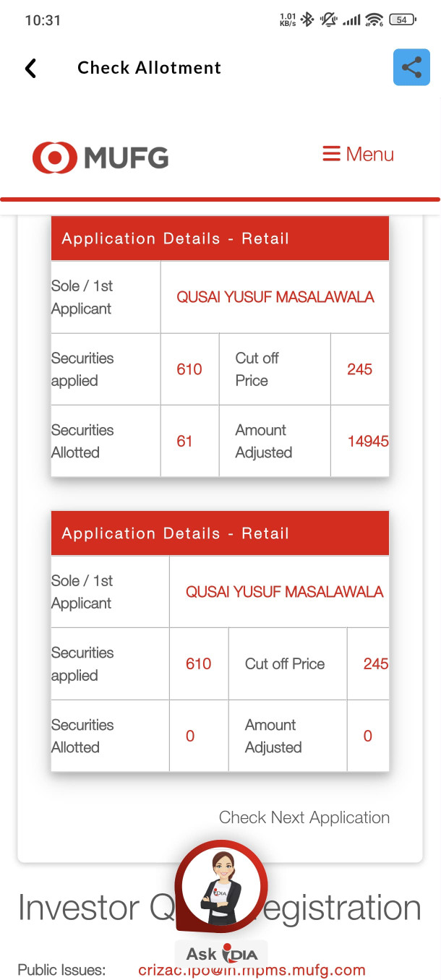Image resolution: width=441 pixels, height=980 pixels.
Task: Tap the Bluetooth status icon
Action: click(307, 20)
